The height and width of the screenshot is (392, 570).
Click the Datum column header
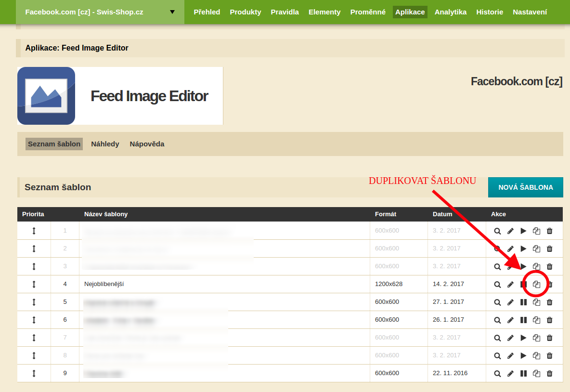click(x=442, y=214)
